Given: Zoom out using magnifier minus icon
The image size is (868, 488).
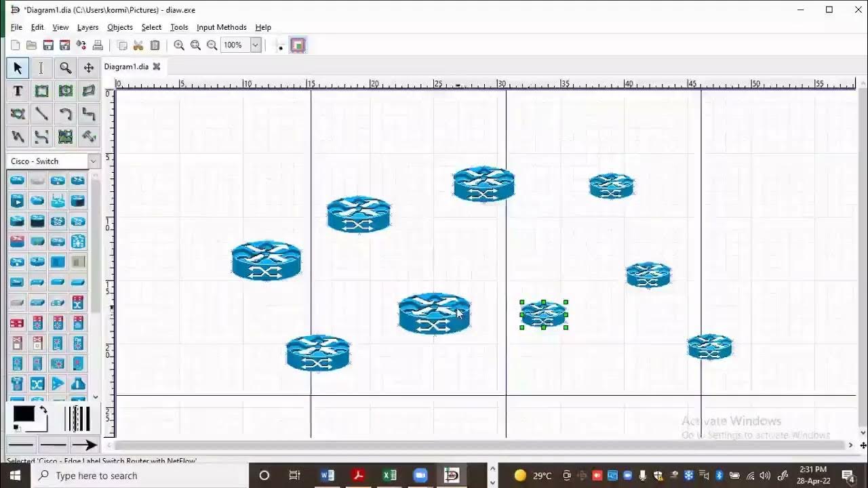Looking at the screenshot, I should pos(212,45).
